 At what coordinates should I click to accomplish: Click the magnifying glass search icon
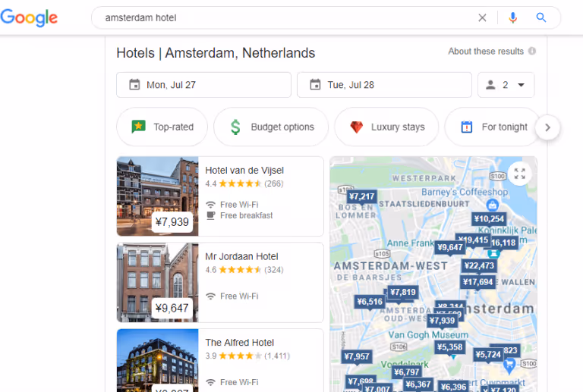(541, 17)
